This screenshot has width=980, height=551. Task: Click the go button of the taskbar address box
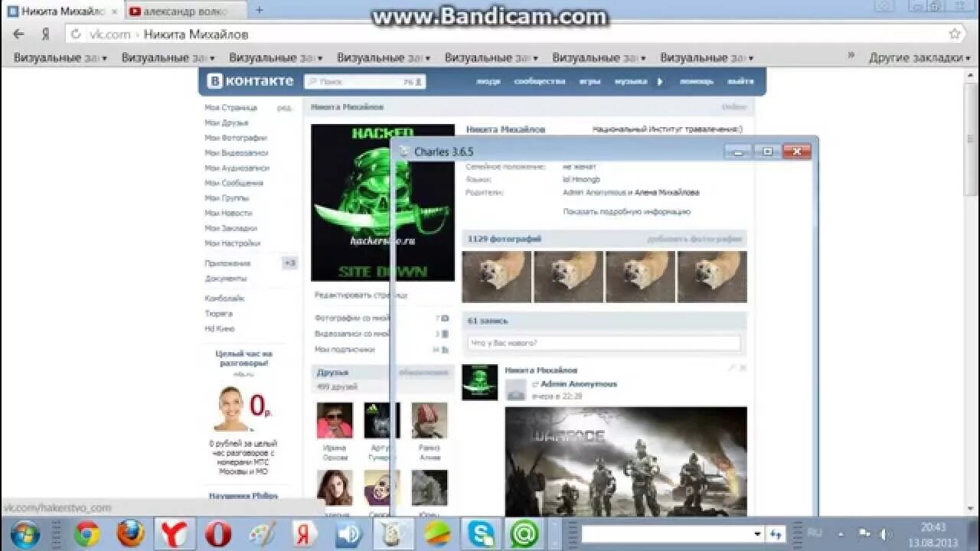(776, 534)
